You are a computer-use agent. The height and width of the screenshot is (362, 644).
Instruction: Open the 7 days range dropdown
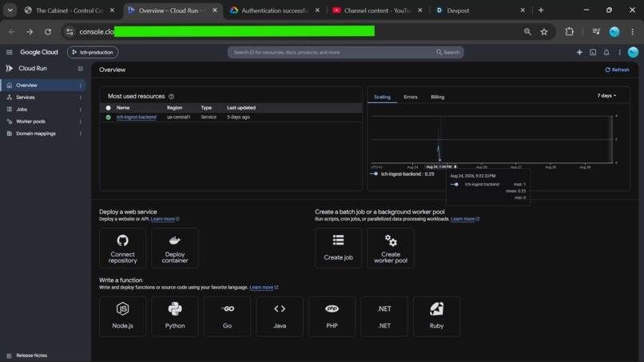(x=606, y=96)
